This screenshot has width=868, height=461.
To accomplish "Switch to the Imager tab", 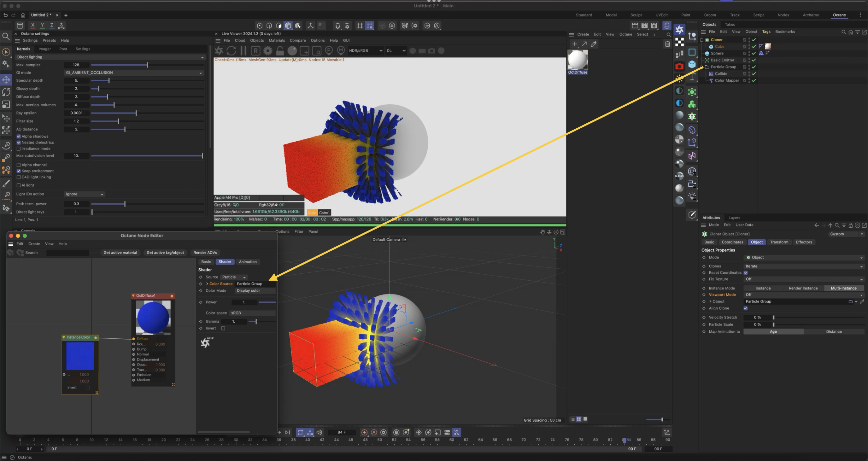I will [44, 49].
